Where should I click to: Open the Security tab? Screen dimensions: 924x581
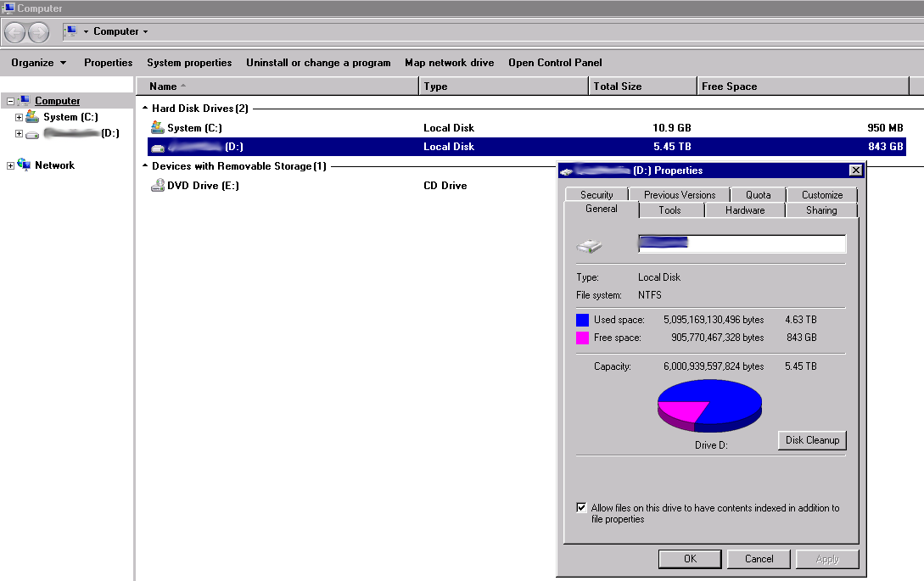596,195
